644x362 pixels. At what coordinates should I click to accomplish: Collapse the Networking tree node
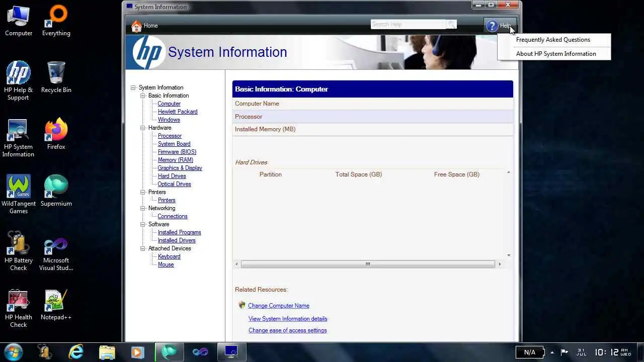(x=143, y=208)
